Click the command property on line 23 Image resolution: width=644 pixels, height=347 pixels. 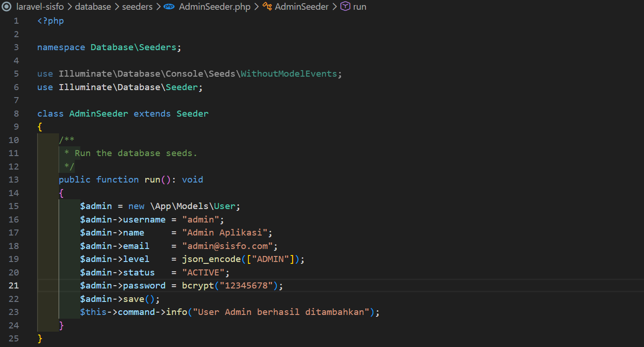pyautogui.click(x=136, y=312)
